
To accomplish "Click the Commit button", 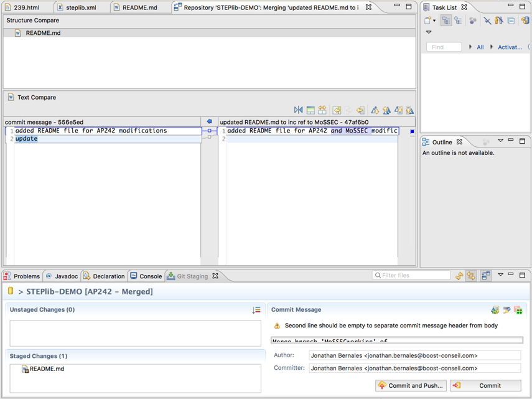I will (485, 385).
